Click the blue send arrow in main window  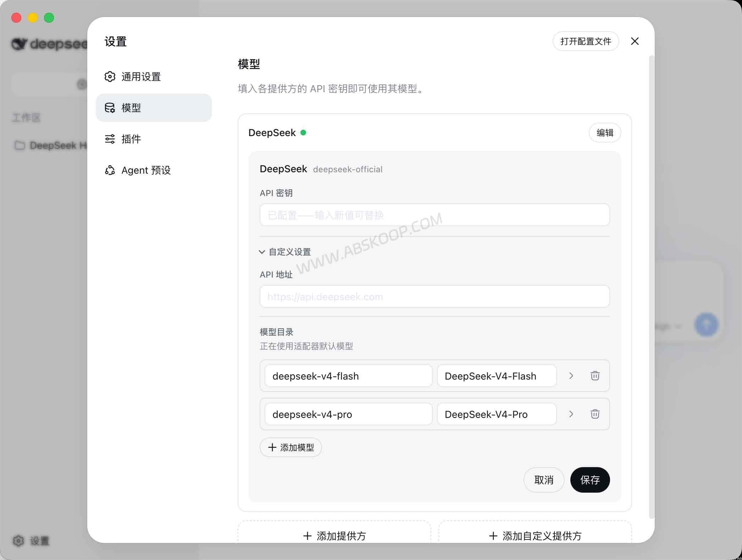(x=706, y=325)
